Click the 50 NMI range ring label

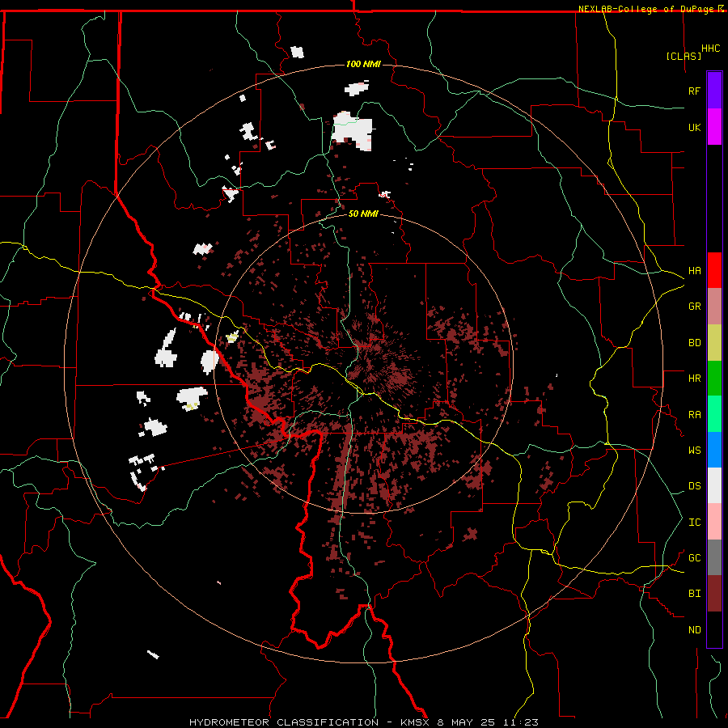tap(363, 214)
